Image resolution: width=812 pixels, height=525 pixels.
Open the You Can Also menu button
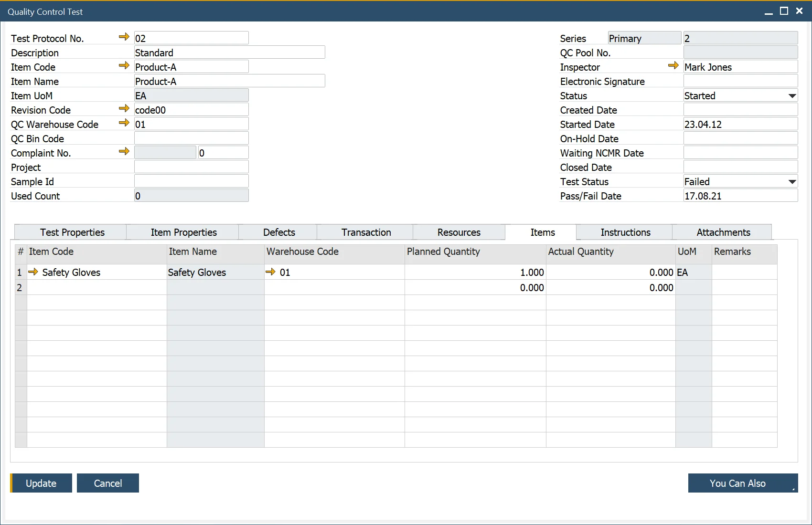(x=743, y=483)
